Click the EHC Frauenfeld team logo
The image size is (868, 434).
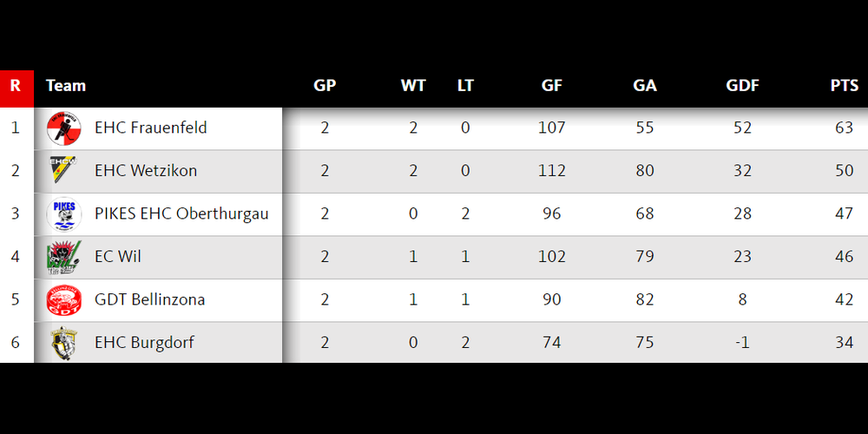(x=63, y=128)
